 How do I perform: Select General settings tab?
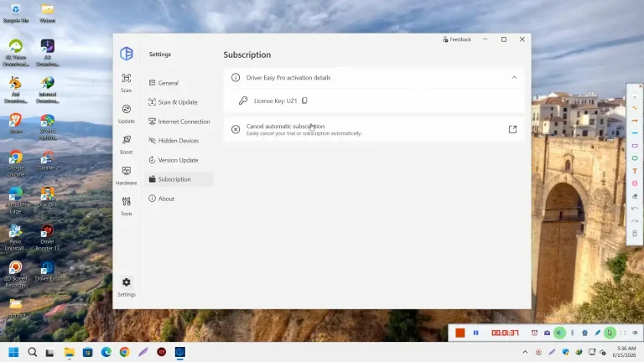(179, 83)
